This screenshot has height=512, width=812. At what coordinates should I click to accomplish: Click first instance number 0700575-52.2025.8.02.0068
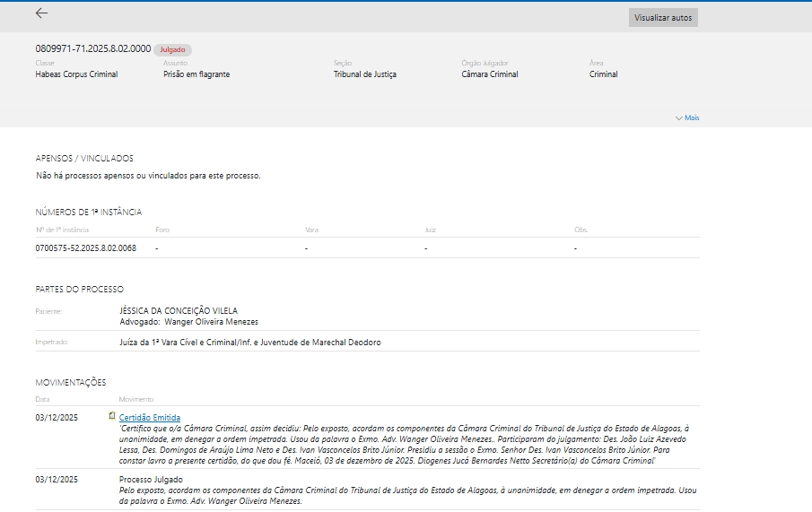pyautogui.click(x=85, y=247)
